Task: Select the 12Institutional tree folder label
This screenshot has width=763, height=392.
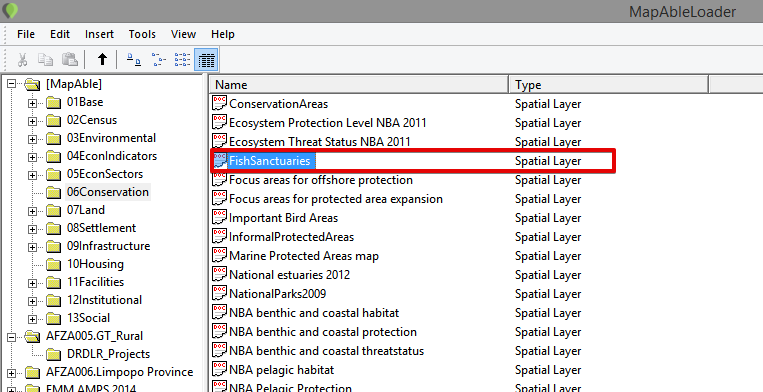Action: tap(105, 300)
